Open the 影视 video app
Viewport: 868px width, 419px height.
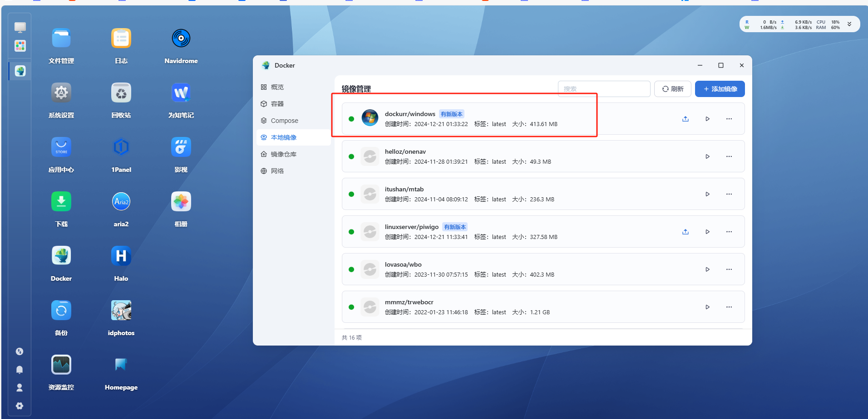click(181, 147)
